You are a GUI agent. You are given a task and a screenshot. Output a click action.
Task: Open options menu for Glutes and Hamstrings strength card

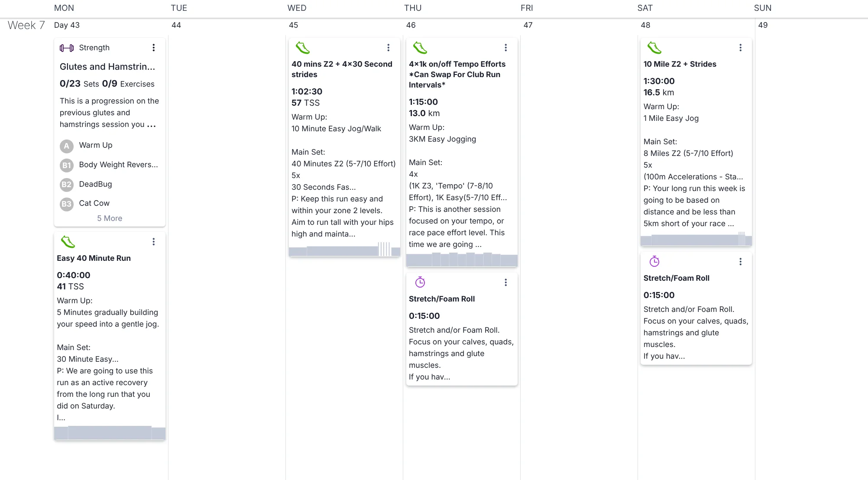(x=154, y=48)
